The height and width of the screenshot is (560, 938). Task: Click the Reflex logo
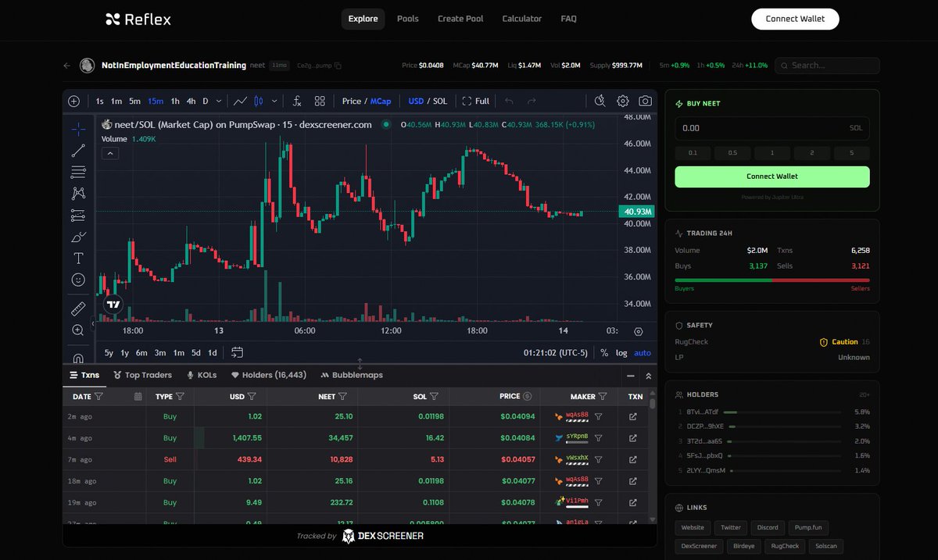click(x=138, y=19)
